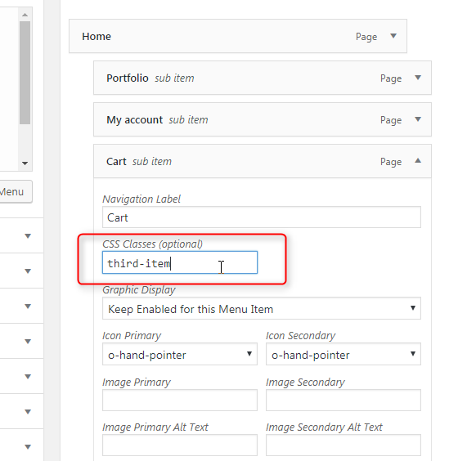Open the Icon Primary dropdown
The image size is (476, 461).
tap(180, 354)
